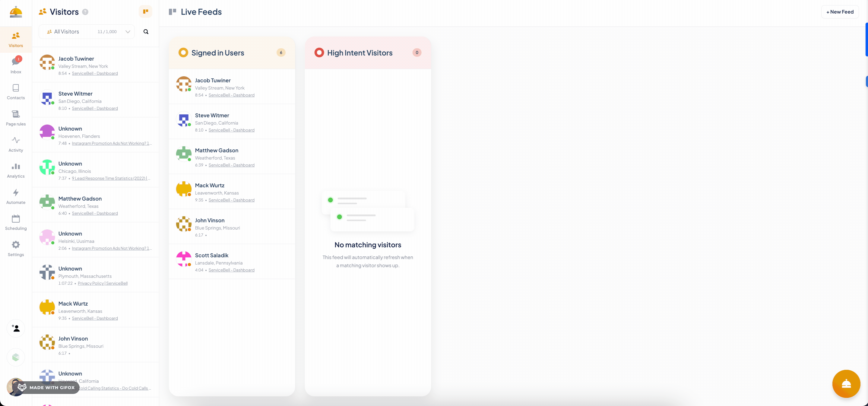868x406 pixels.
Task: Open the Cold Calling Statistics link
Action: click(115, 389)
